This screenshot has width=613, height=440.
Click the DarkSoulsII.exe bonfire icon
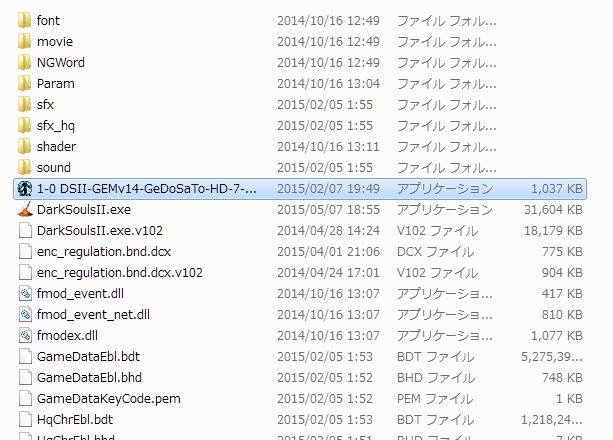[25, 210]
